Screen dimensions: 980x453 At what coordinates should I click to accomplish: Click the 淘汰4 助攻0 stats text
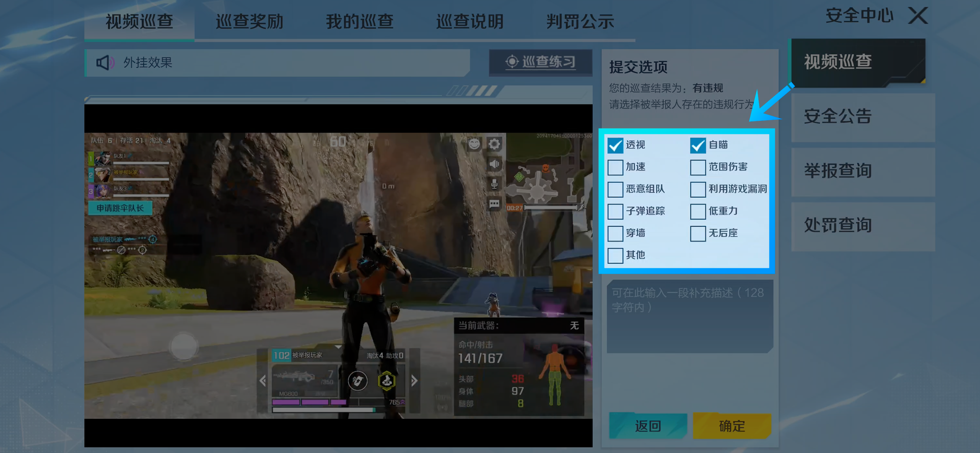click(x=385, y=355)
